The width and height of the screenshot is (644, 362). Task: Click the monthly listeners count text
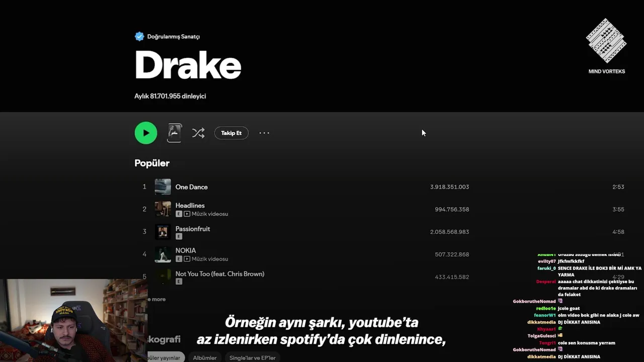(x=170, y=96)
